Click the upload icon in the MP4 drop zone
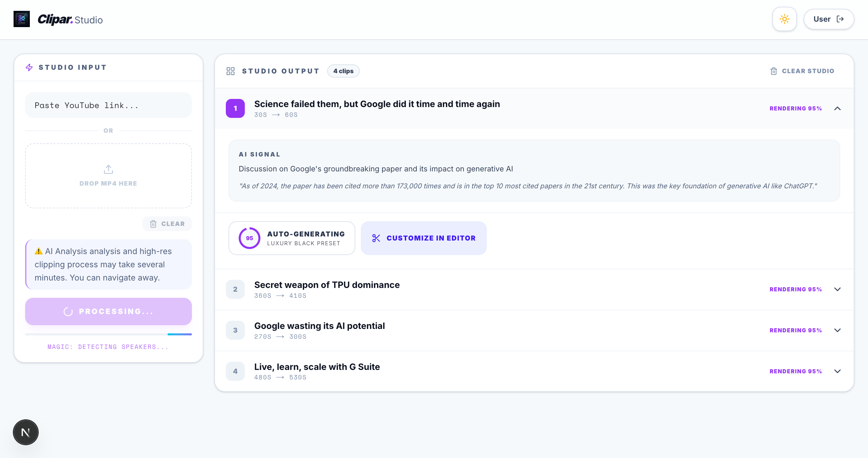This screenshot has width=868, height=458. [108, 169]
